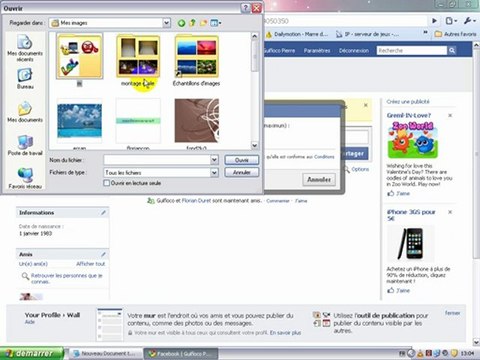The width and height of the screenshot is (480, 360).
Task: Select the white image with green banner
Action: 138,122
